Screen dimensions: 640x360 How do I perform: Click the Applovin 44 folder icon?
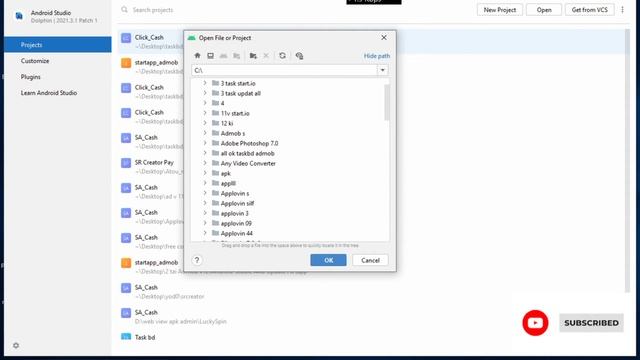point(216,233)
